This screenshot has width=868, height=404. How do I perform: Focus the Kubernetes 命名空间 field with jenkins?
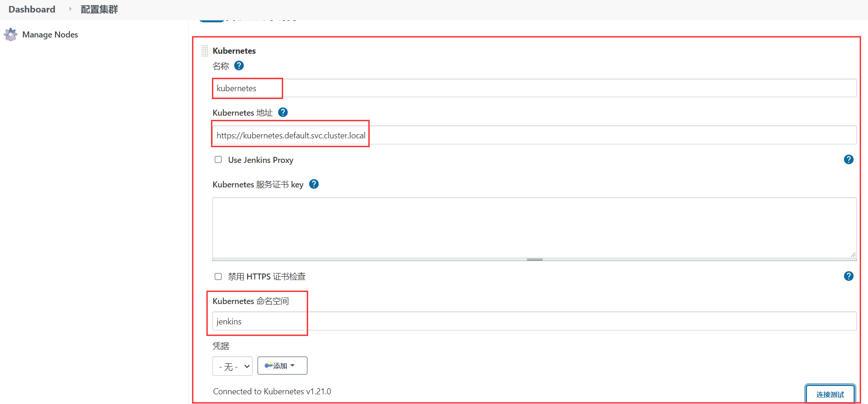point(534,321)
